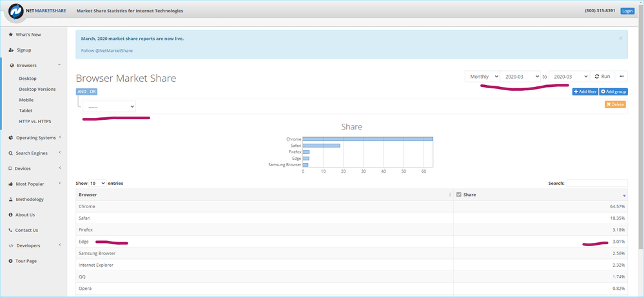Expand the Search Engines sidebar section
Viewport: 644px width, 297px height.
60,153
